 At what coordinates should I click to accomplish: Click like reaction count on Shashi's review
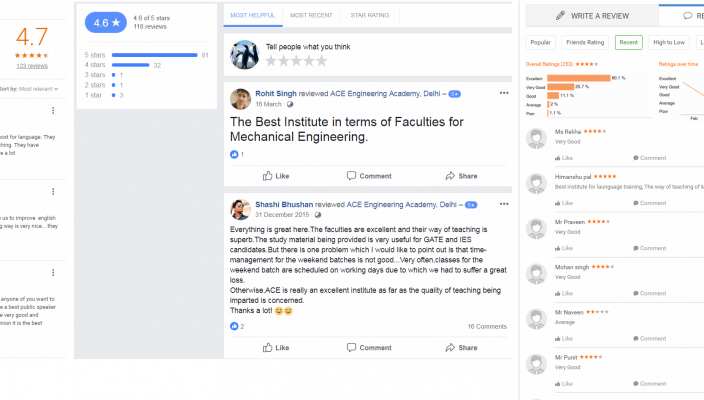[x=237, y=326]
